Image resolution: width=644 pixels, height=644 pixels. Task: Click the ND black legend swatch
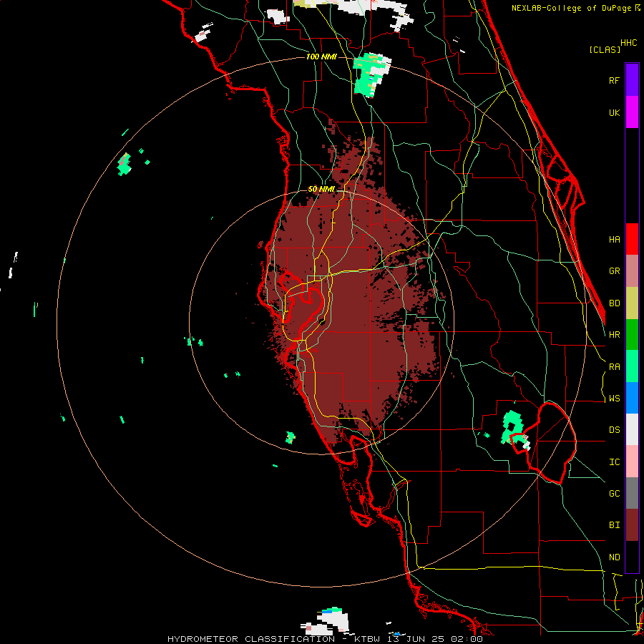point(632,557)
